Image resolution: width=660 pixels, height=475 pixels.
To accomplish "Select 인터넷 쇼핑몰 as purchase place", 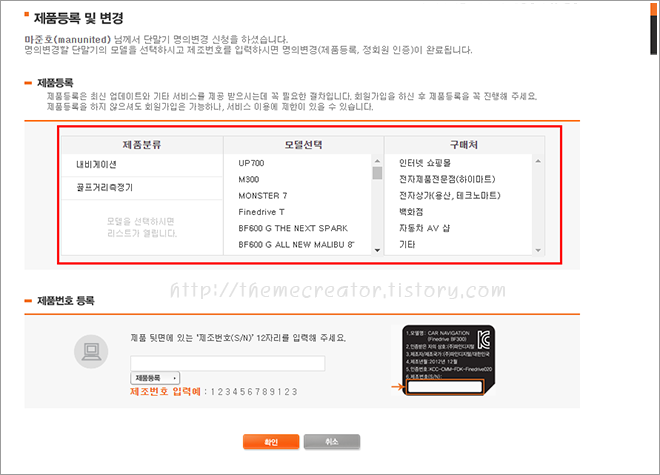I will pos(425,163).
